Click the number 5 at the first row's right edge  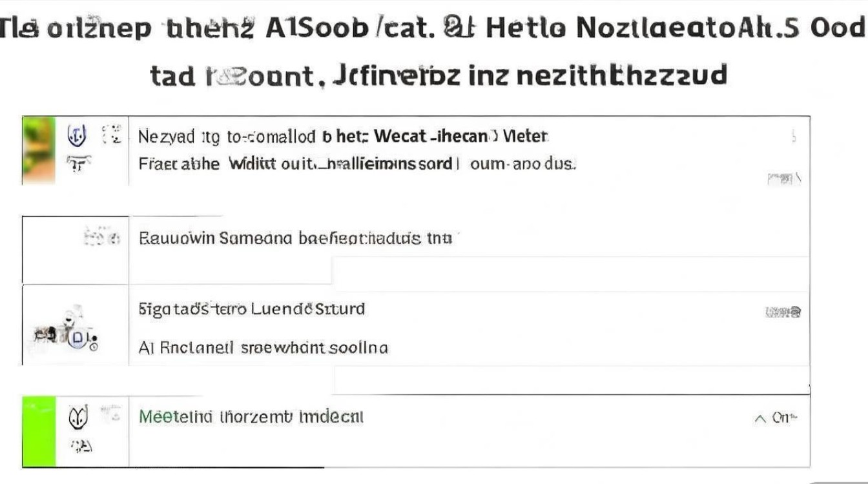(x=793, y=137)
